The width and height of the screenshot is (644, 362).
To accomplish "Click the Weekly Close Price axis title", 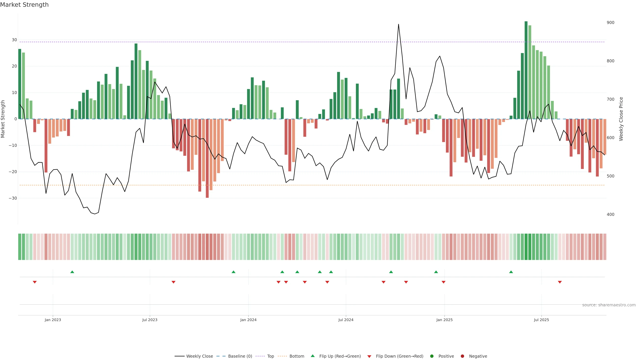I will [621, 119].
